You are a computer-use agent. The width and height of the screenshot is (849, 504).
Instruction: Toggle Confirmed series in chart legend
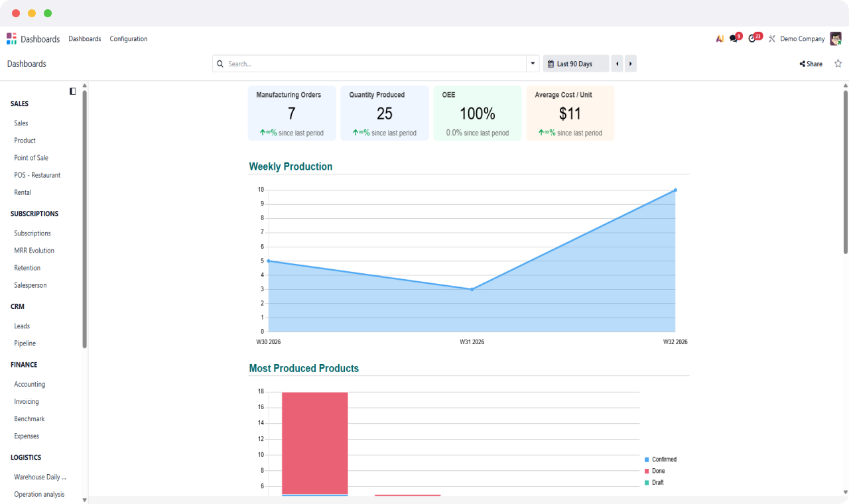point(661,460)
